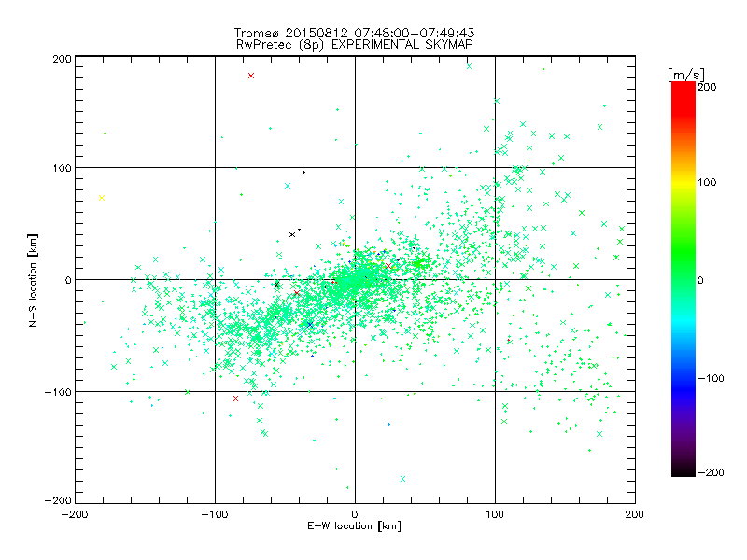Click the colorbar tick label "-100"
The image size is (747, 560).
pos(711,378)
